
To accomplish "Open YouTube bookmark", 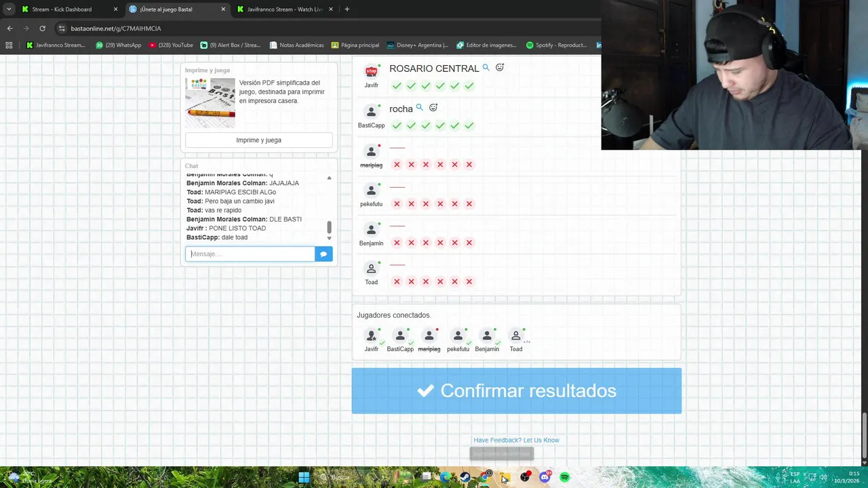I will pos(171,45).
